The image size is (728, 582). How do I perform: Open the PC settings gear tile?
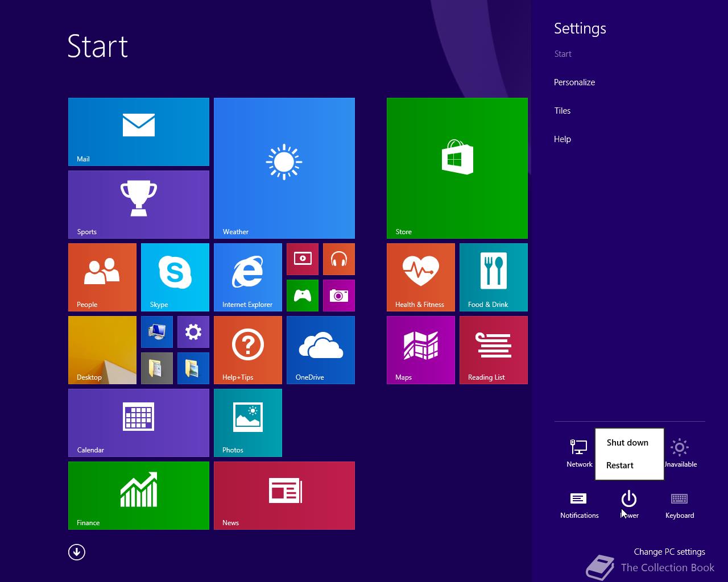193,332
